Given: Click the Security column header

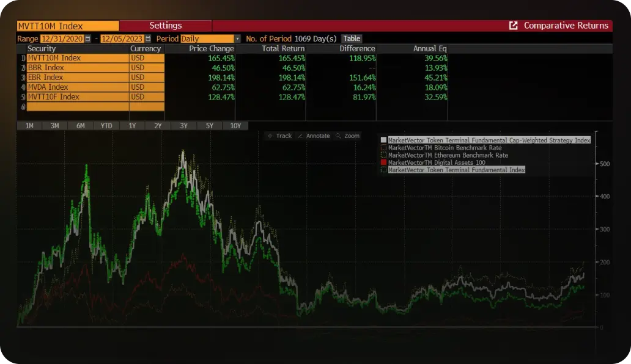Looking at the screenshot, I should point(42,48).
